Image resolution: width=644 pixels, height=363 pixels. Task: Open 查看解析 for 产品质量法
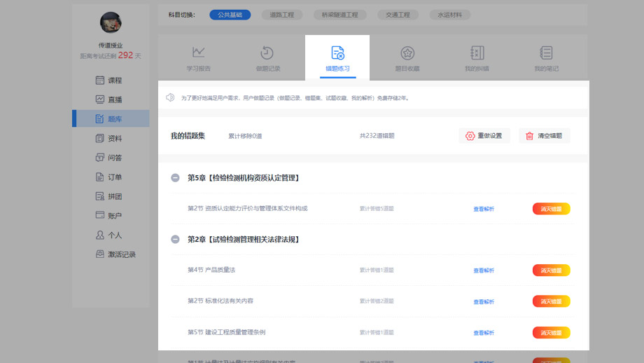[x=484, y=270]
